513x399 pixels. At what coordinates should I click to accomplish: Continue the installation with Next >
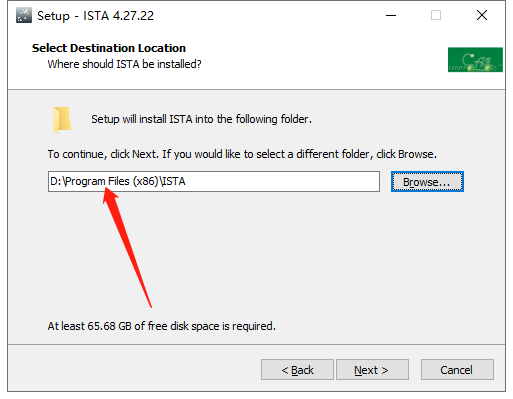coord(372,370)
